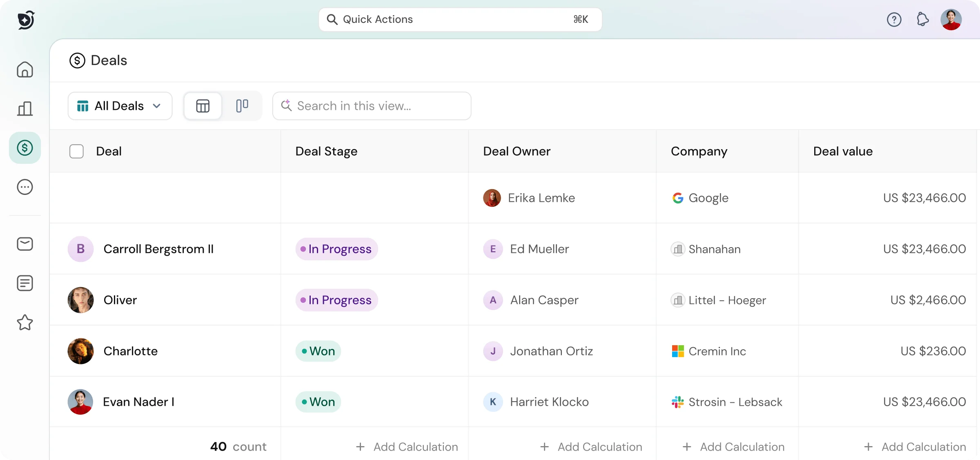Sort by the Deal value column header

843,152
